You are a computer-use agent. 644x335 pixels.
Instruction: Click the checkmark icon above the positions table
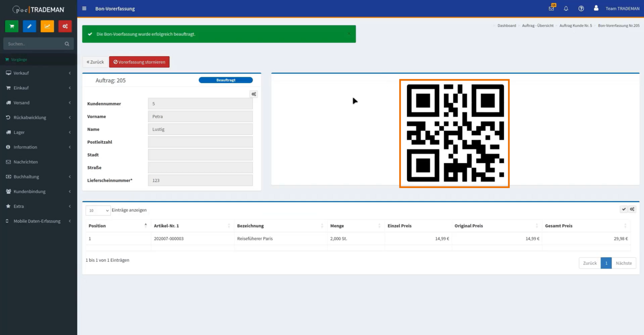[624, 209]
